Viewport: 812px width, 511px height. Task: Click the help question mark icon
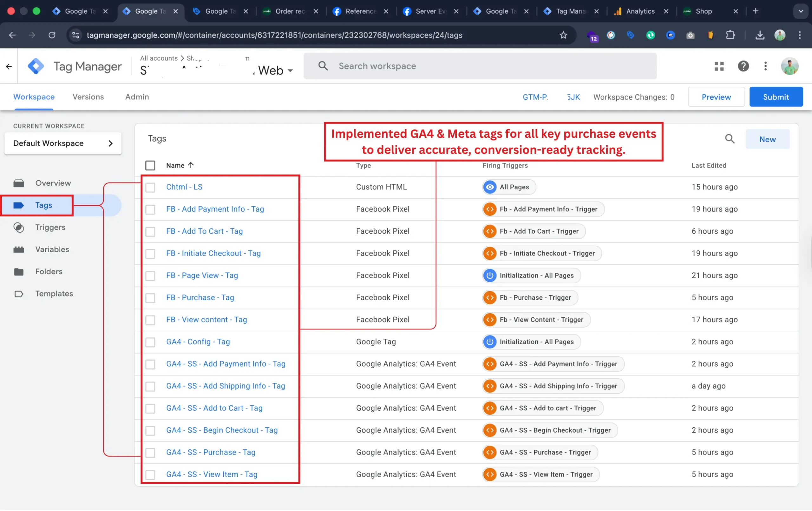point(743,66)
